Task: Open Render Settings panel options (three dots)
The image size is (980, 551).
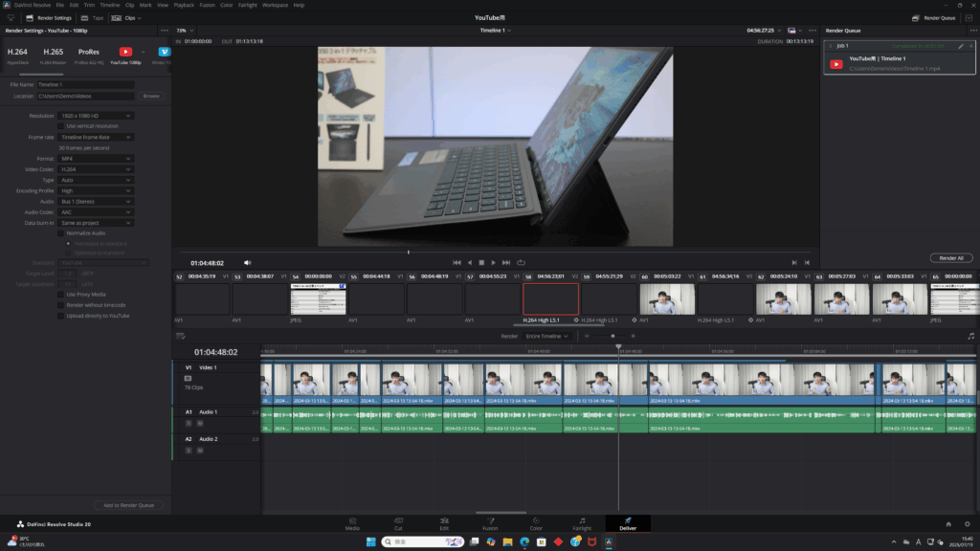Action: pos(165,30)
